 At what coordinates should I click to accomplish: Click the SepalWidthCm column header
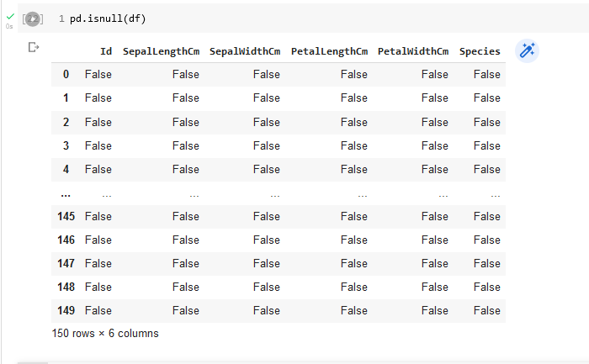pos(245,51)
